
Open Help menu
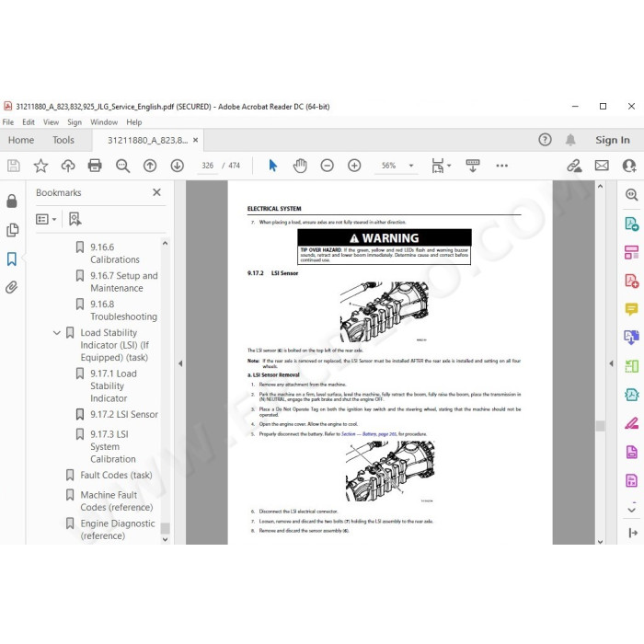(134, 122)
